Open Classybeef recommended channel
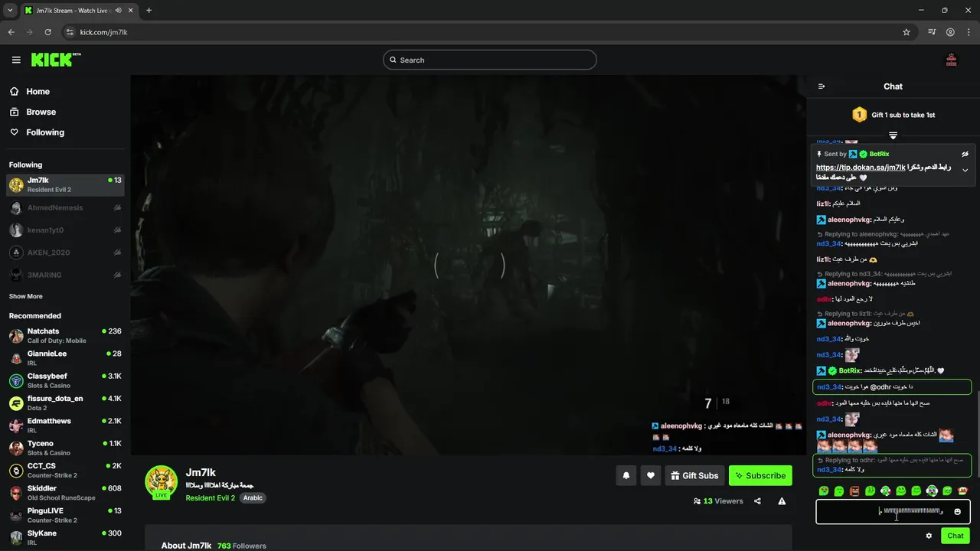Viewport: 980px width, 551px height. pos(65,380)
